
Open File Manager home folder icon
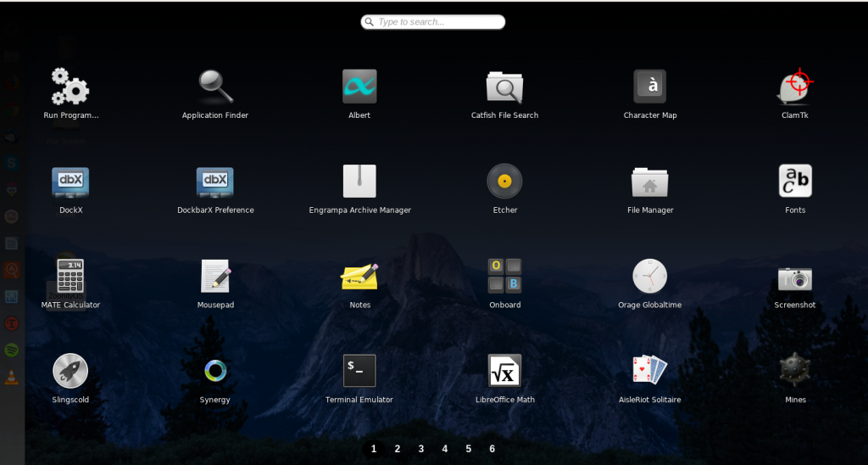pos(650,182)
